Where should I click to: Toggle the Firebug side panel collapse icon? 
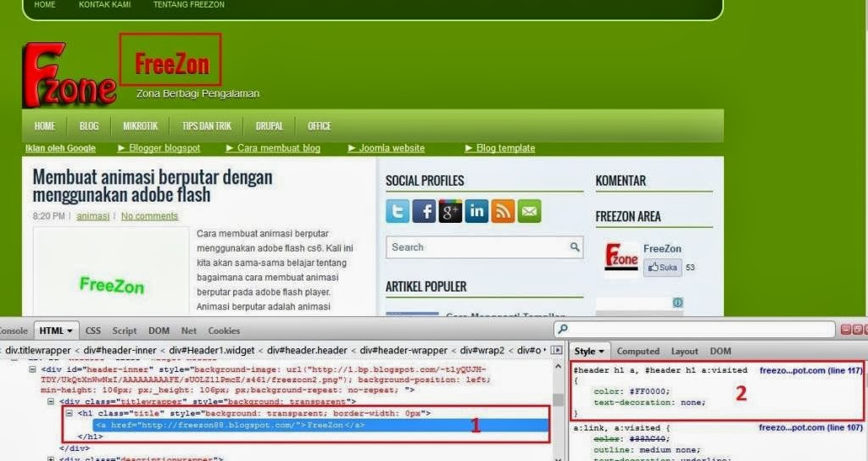point(556,350)
